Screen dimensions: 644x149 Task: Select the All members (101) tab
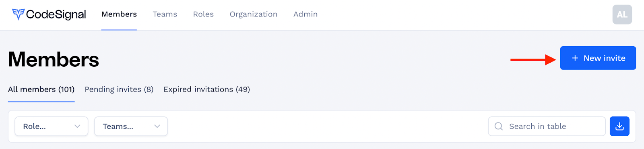pyautogui.click(x=41, y=89)
